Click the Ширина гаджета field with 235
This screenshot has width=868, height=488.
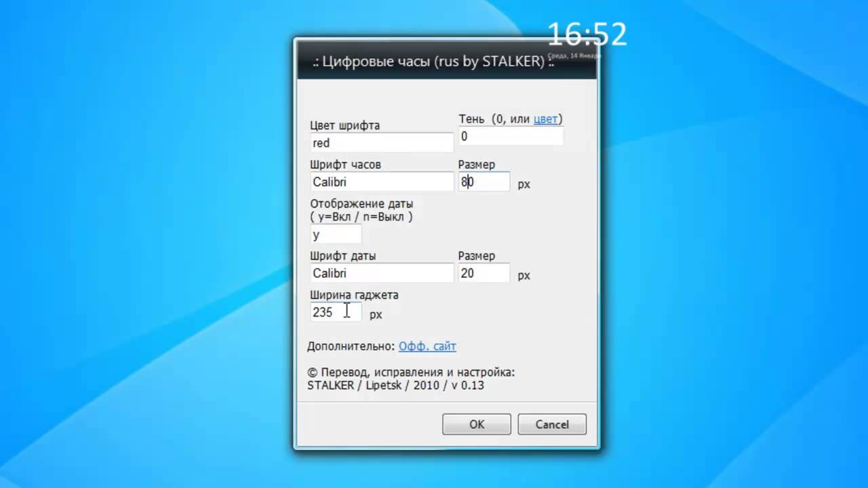[336, 312]
